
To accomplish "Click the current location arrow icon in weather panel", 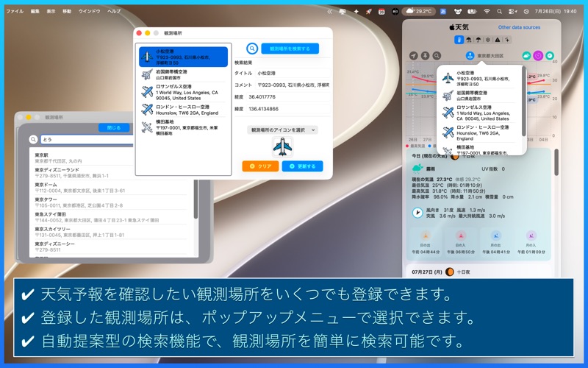I will [413, 56].
